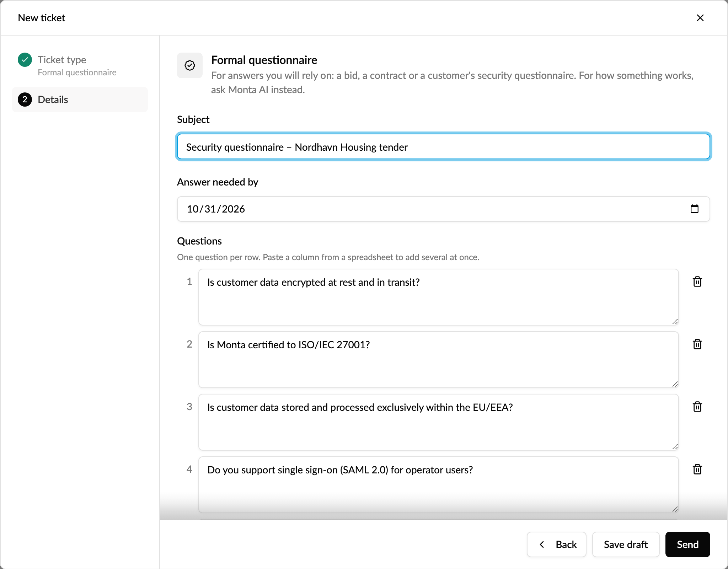Click the Back button
728x569 pixels.
[x=556, y=544]
